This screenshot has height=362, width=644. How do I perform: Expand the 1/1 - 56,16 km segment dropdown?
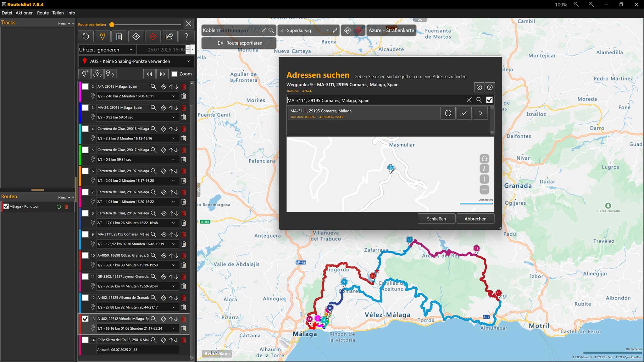pyautogui.click(x=173, y=328)
